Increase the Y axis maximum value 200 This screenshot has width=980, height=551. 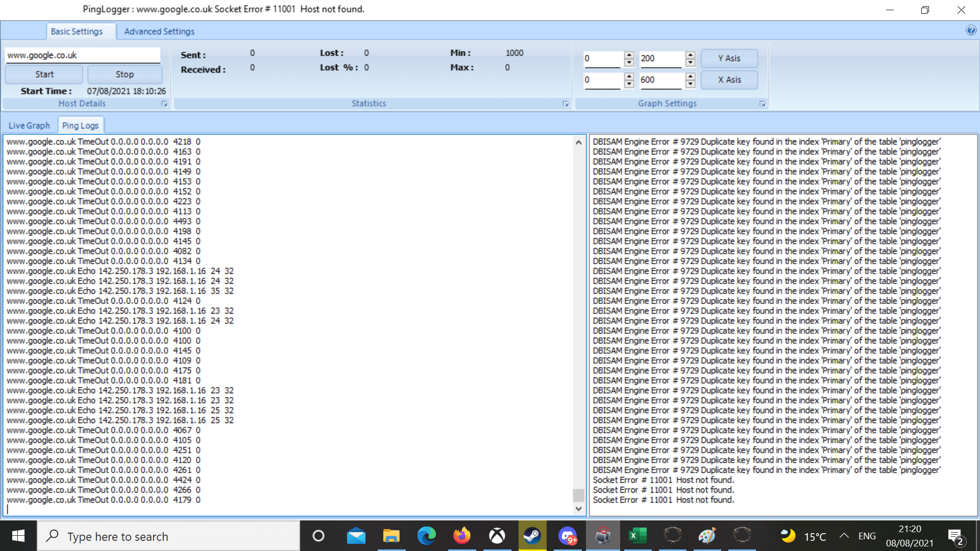[690, 55]
